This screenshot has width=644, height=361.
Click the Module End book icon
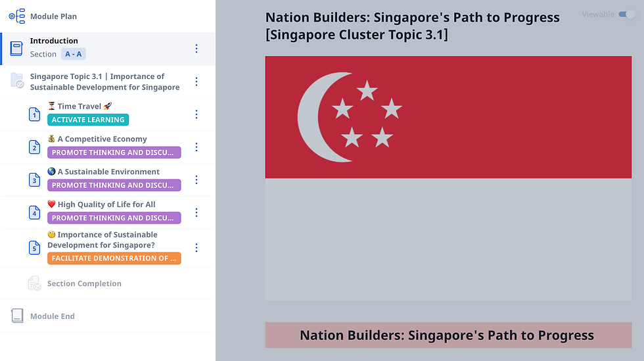click(17, 316)
